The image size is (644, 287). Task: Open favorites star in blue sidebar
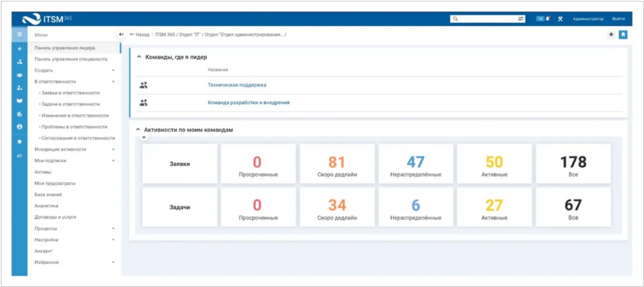pos(19,141)
